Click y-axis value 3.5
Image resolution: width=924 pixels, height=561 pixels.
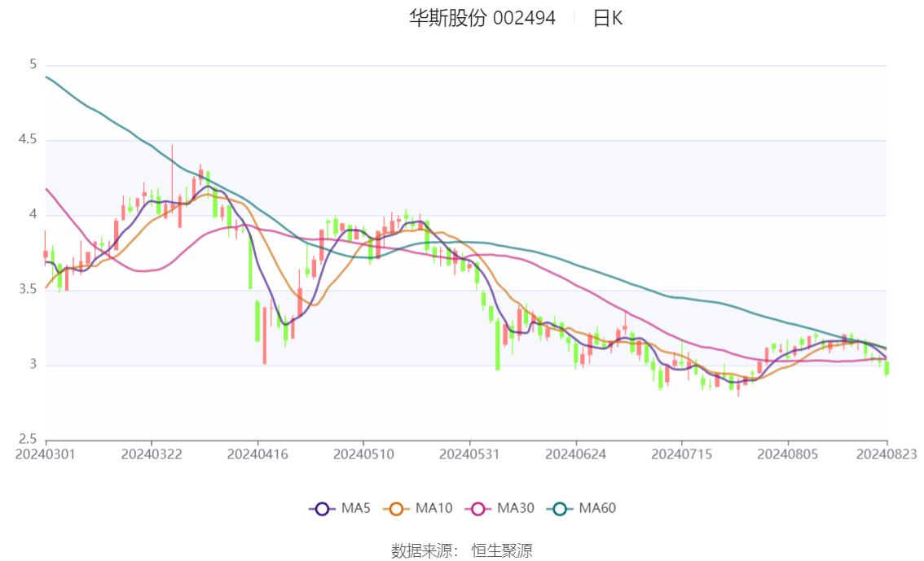pyautogui.click(x=27, y=289)
